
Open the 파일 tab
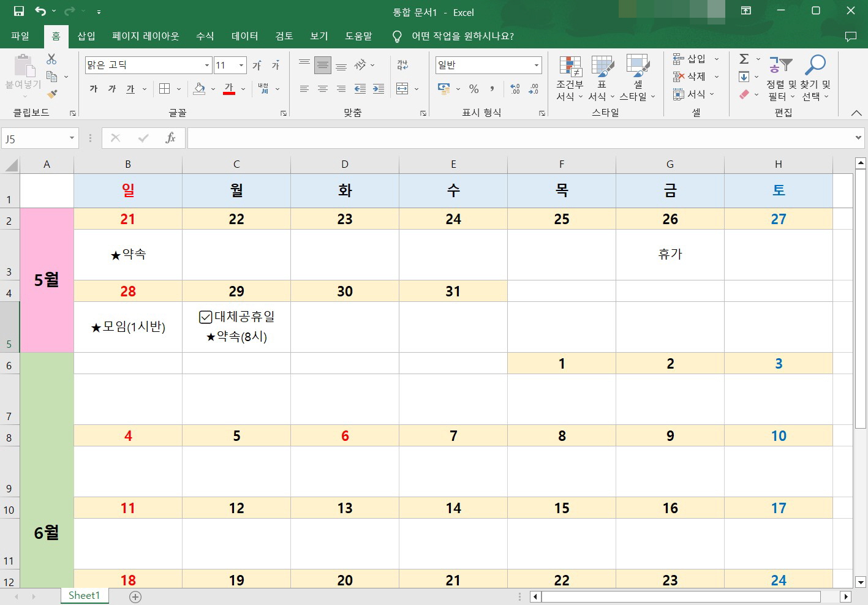point(20,36)
